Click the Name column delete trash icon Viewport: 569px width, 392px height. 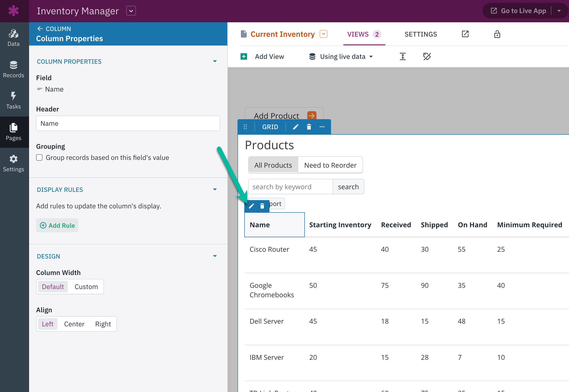(262, 206)
